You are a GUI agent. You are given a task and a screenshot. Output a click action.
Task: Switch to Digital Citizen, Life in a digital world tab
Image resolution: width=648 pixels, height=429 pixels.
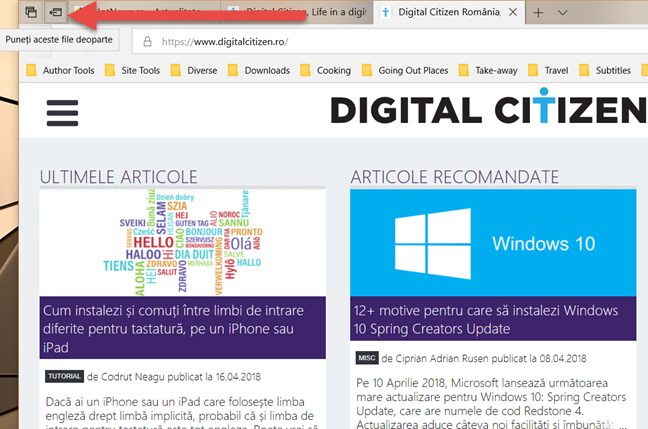click(x=296, y=12)
